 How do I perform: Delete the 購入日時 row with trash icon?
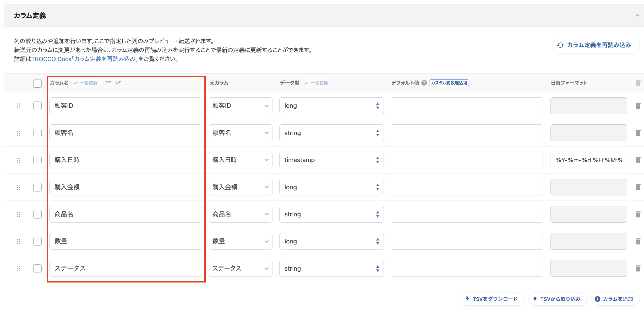(638, 160)
